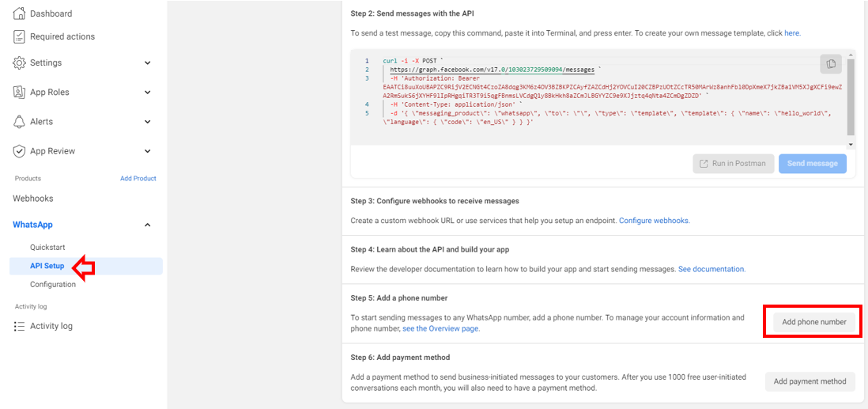This screenshot has height=409, width=868.
Task: Open the Quickstart menu item
Action: point(47,247)
